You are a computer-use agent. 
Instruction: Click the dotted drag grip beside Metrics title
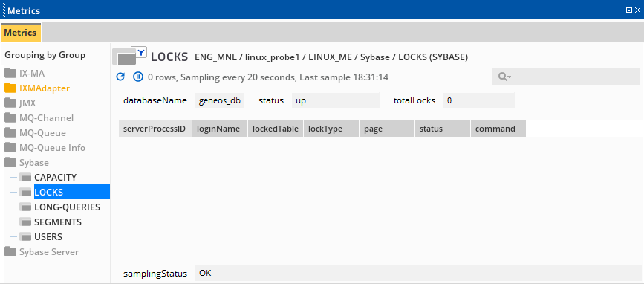4,10
